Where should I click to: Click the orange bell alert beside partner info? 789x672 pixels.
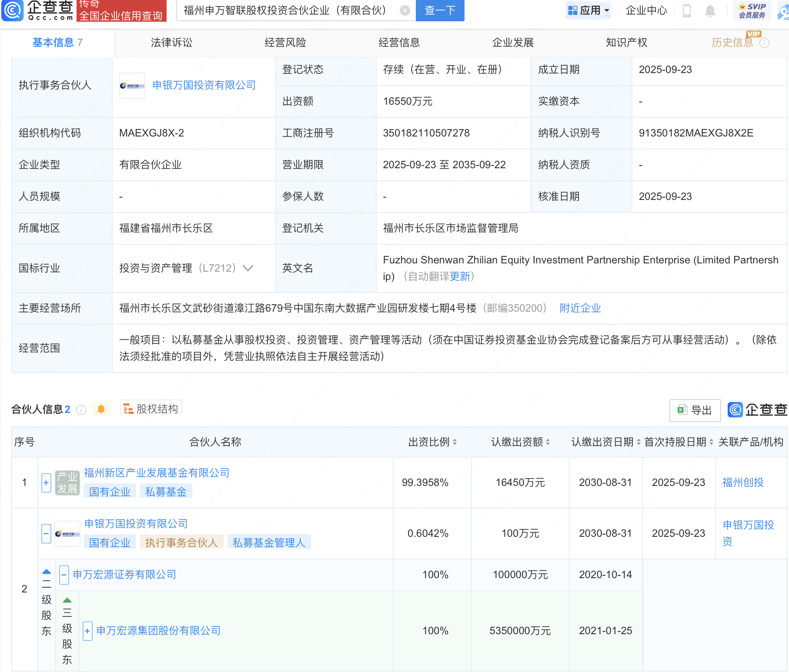coord(101,409)
